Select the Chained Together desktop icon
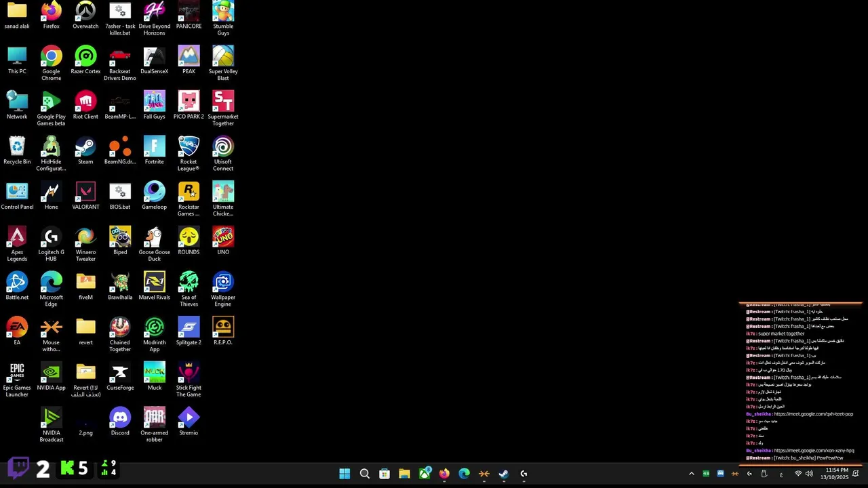The image size is (868, 488). coord(120,335)
